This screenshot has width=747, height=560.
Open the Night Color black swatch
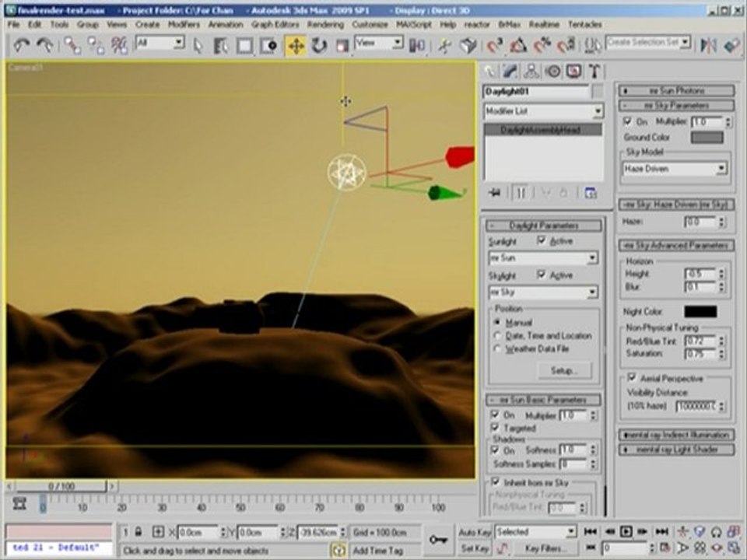tap(700, 312)
